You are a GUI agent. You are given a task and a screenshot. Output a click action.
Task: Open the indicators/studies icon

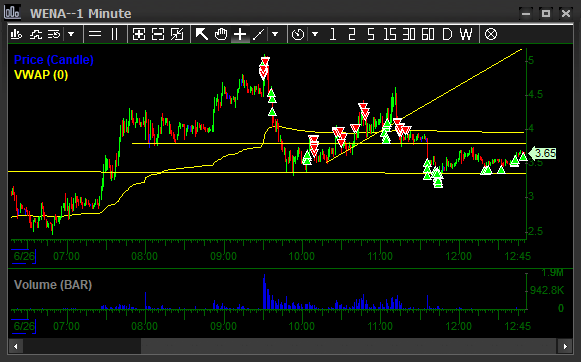point(36,34)
